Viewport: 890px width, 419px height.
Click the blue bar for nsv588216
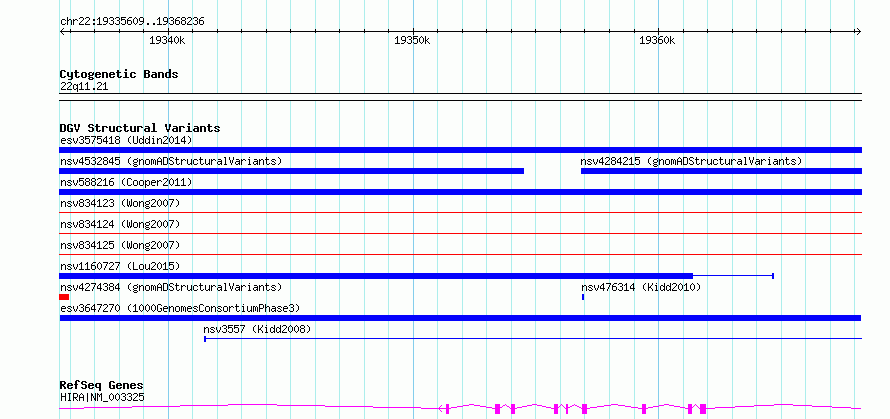click(460, 192)
